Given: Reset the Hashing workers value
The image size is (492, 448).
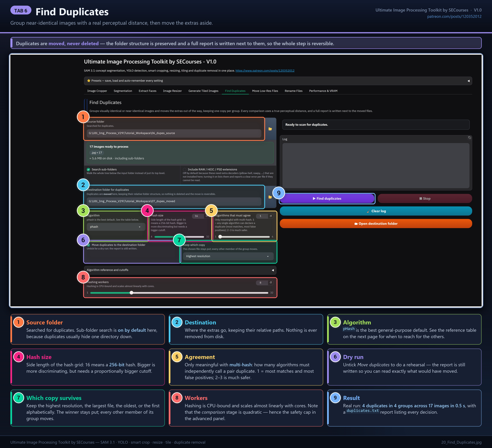Looking at the screenshot, I should pos(271,283).
